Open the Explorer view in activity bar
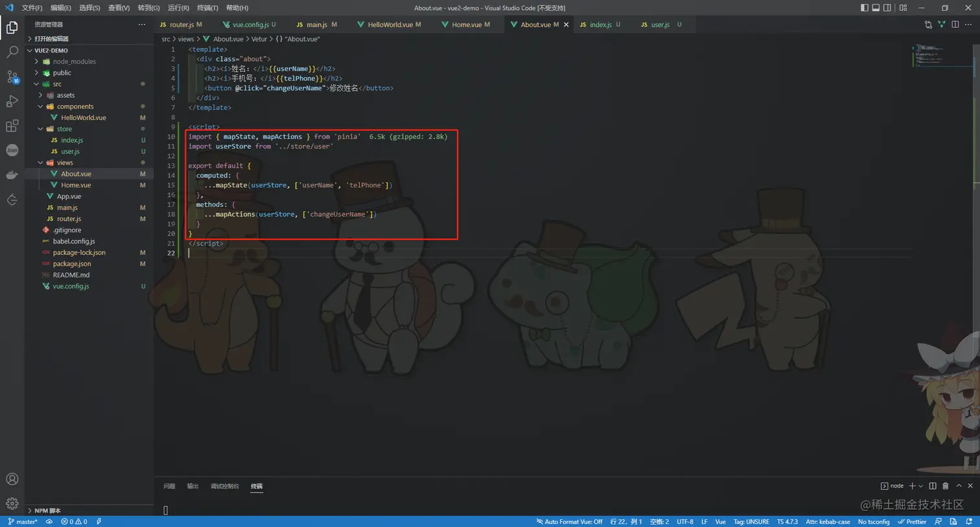This screenshot has width=980, height=527. 12,27
